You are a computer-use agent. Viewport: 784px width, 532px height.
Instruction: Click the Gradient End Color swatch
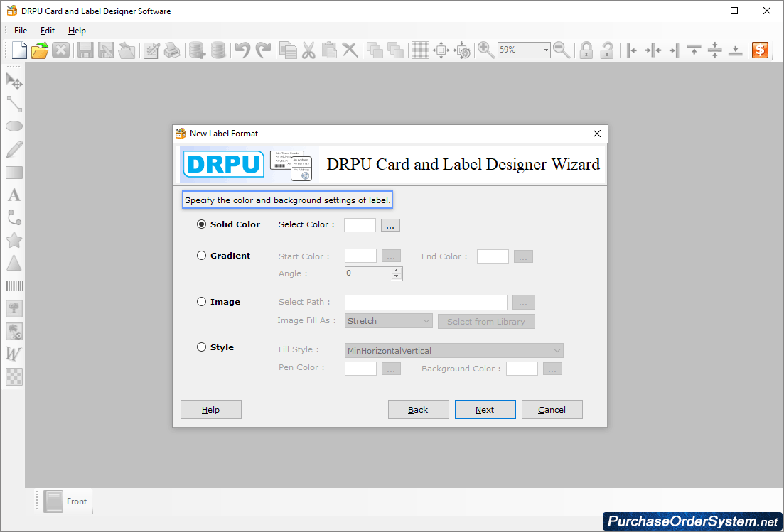(x=493, y=256)
